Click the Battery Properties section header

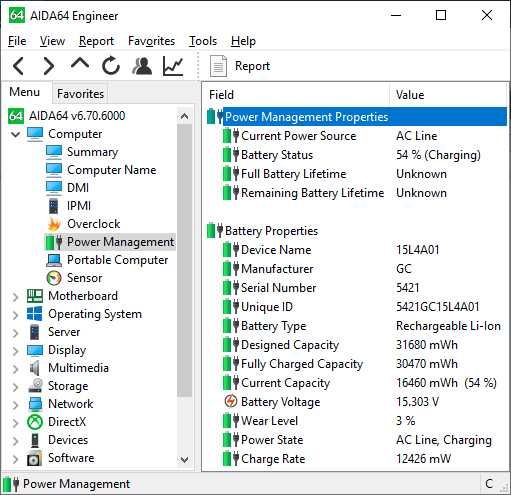(x=271, y=231)
